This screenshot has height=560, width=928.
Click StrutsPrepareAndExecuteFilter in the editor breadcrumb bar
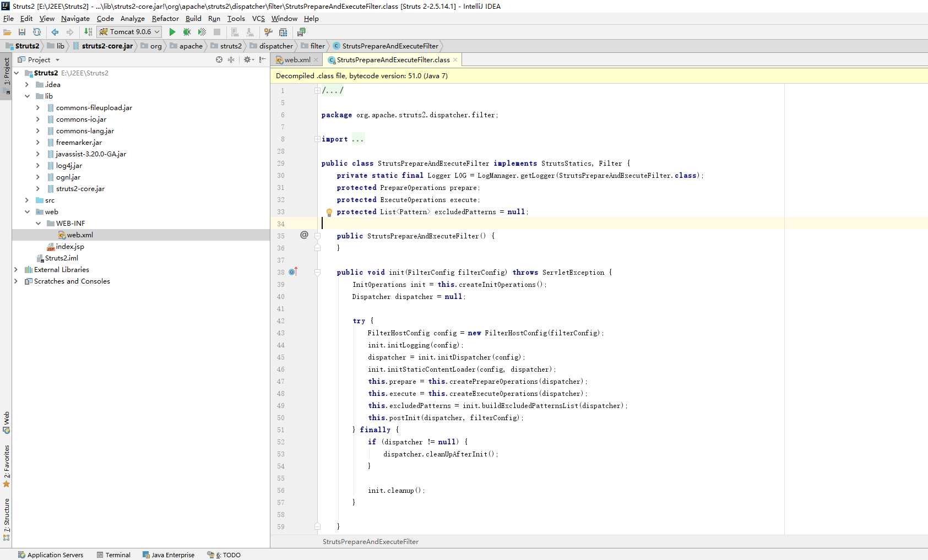(x=371, y=541)
